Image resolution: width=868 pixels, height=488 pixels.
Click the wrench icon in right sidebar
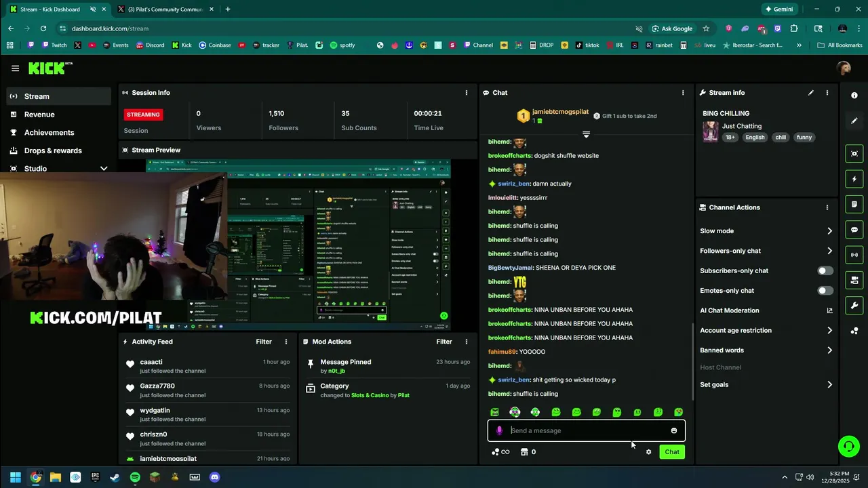[854, 306]
